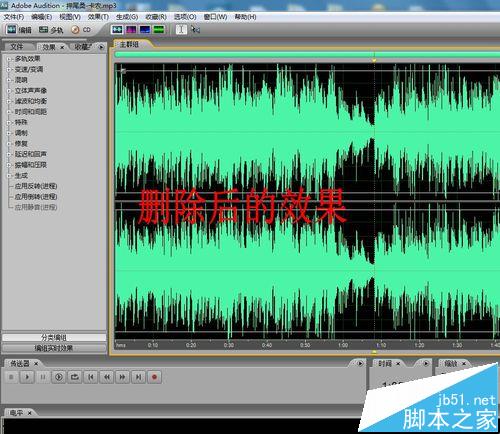Switch to Edit view (编辑) button

(19, 30)
